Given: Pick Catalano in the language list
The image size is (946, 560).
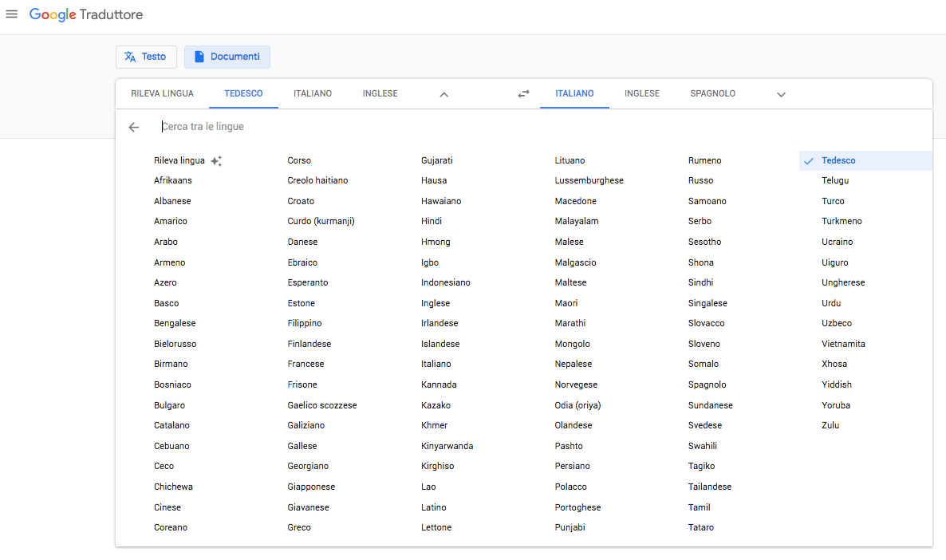Looking at the screenshot, I should pos(171,425).
